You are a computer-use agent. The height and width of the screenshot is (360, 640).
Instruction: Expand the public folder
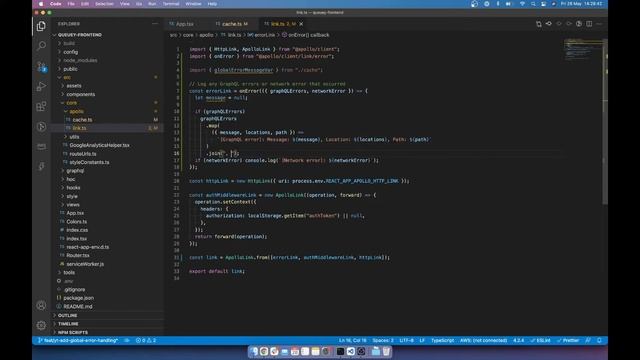[70, 69]
